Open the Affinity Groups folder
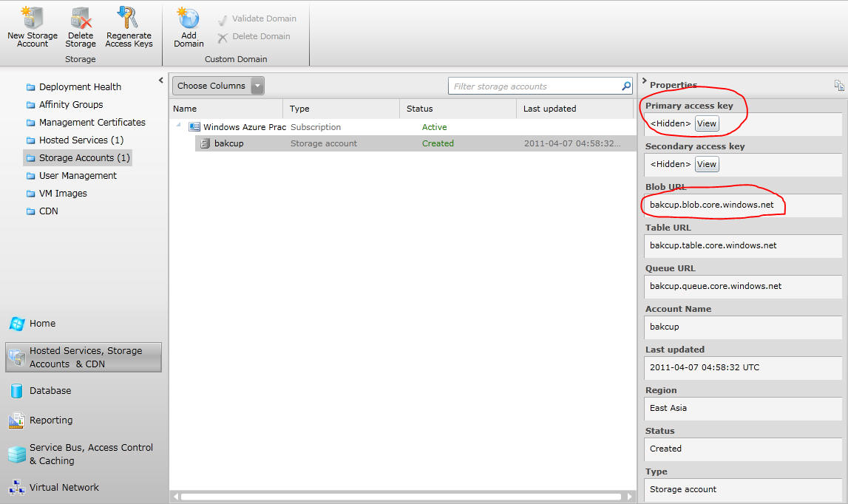Image resolution: width=848 pixels, height=504 pixels. click(64, 104)
